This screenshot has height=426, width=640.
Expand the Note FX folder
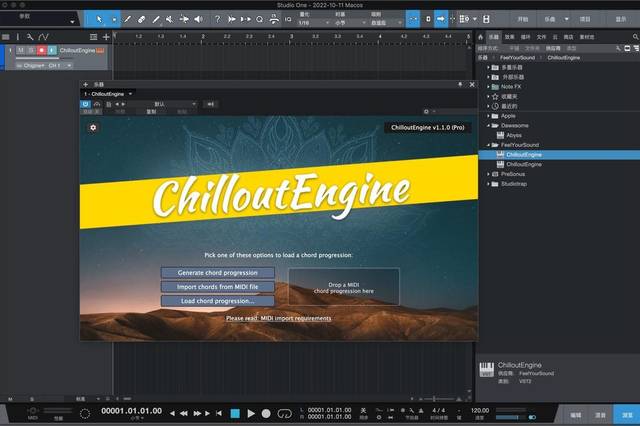(x=488, y=87)
